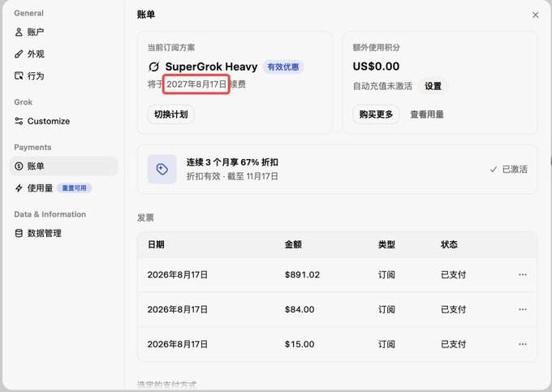The height and width of the screenshot is (392, 552).
Task: Click the SuperGrok Heavy plan name
Action: [x=211, y=67]
